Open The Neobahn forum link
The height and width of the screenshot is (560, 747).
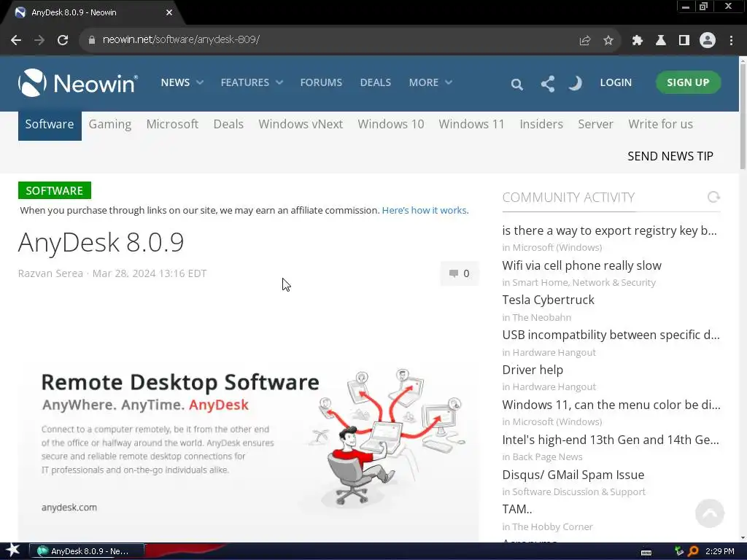click(x=542, y=318)
